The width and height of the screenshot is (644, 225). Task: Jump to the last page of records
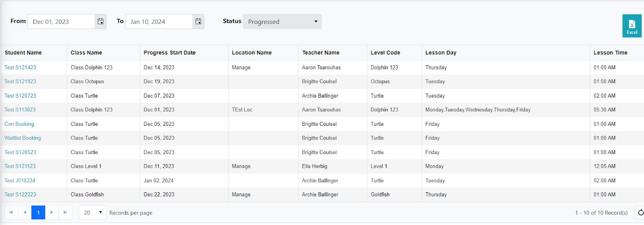click(65, 212)
